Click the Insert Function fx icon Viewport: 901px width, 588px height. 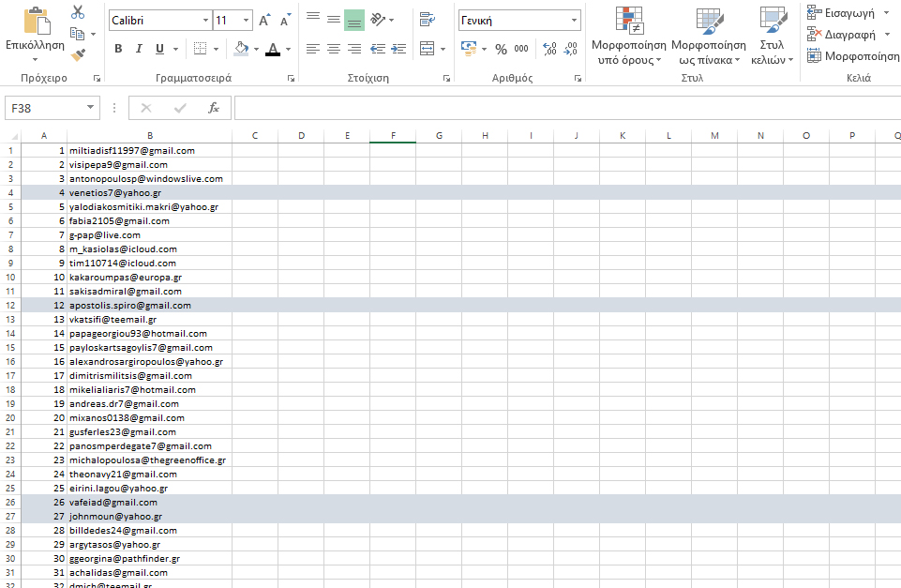[x=213, y=108]
